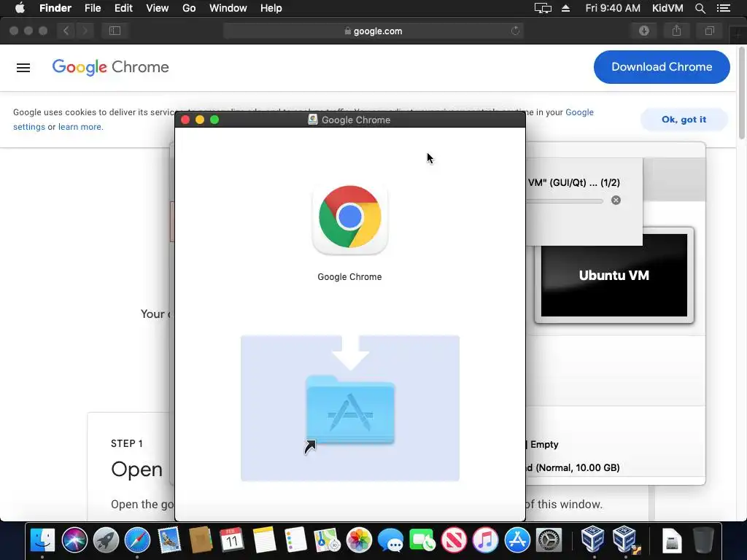Click the KidVM user menu
The width and height of the screenshot is (747, 560).
[x=667, y=8]
